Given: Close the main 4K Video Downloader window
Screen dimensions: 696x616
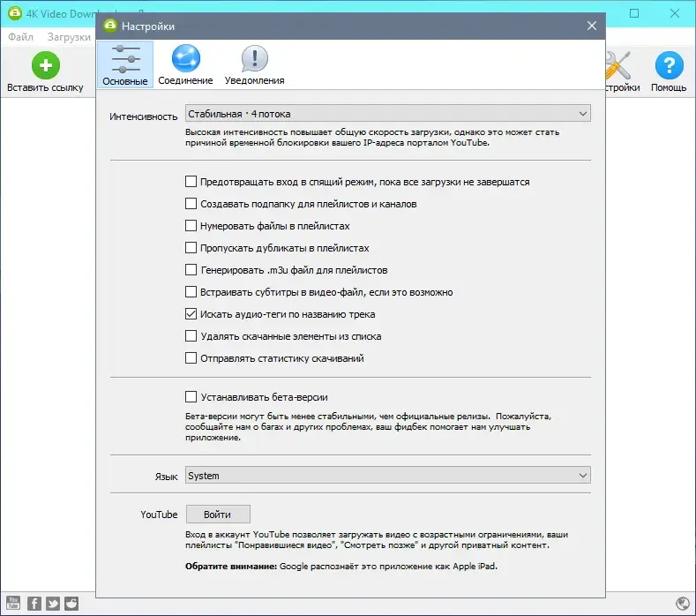Looking at the screenshot, I should pyautogui.click(x=675, y=13).
